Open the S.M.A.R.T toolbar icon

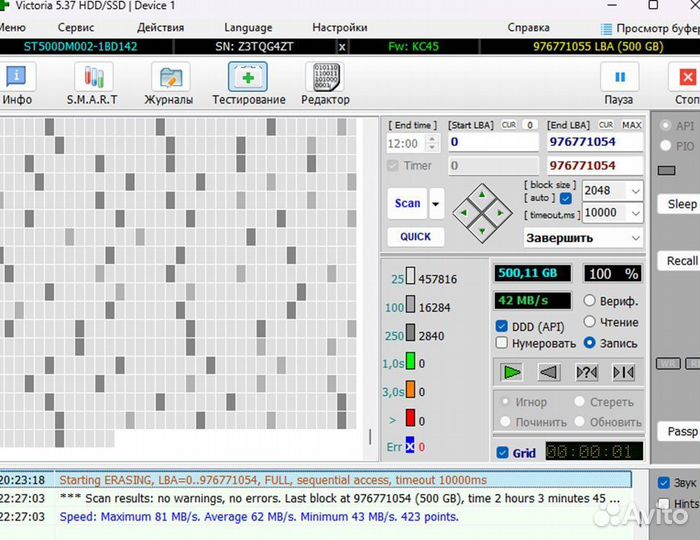(x=92, y=78)
